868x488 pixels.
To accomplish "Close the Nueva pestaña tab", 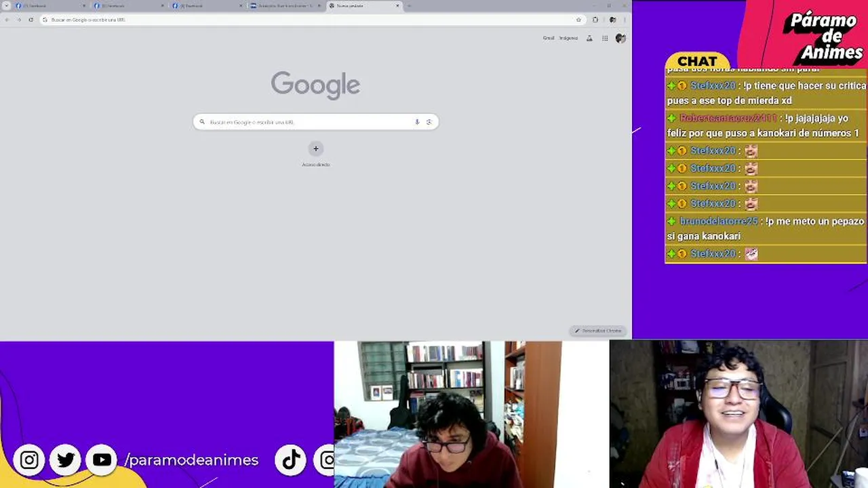I will tap(397, 5).
